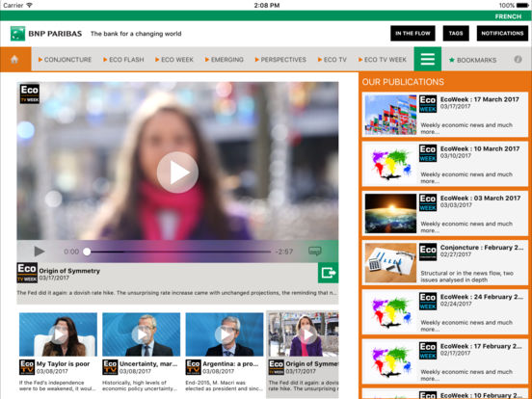This screenshot has width=532, height=399.
Task: Open Conjoncture : February publication
Action: tap(445, 262)
